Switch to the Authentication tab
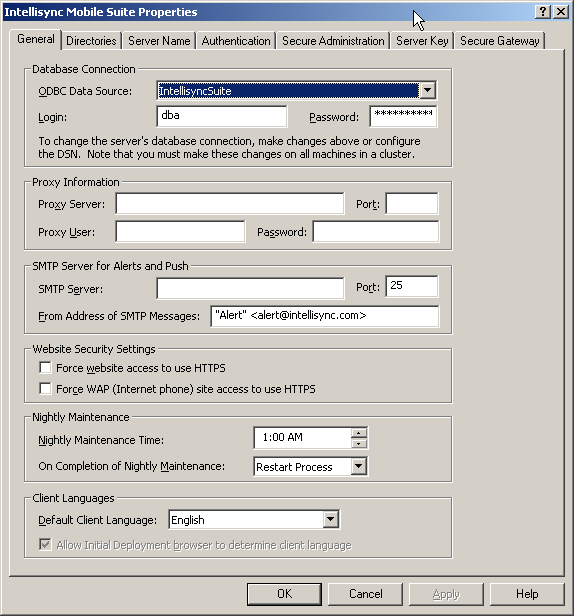 tap(236, 41)
